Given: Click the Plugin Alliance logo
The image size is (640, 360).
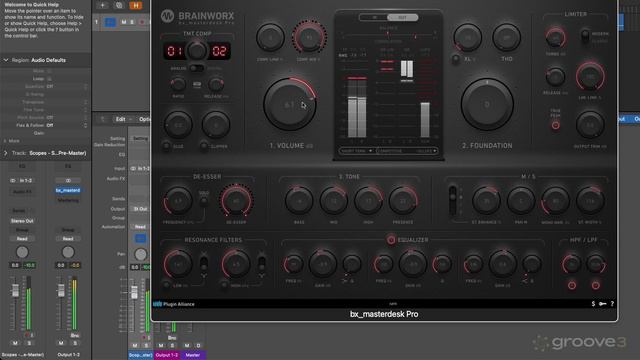Looking at the screenshot, I should pos(174,304).
